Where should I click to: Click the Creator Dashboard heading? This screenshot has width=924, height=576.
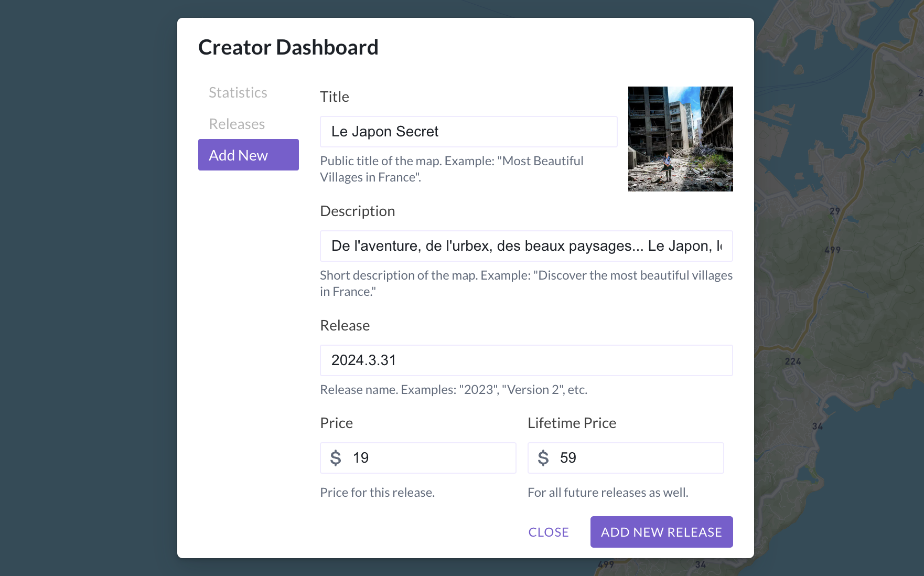288,47
